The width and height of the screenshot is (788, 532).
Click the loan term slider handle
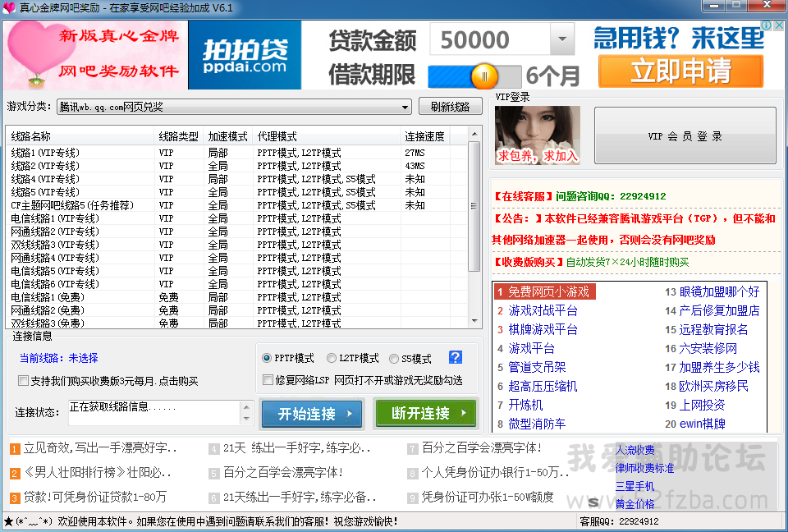(x=484, y=76)
